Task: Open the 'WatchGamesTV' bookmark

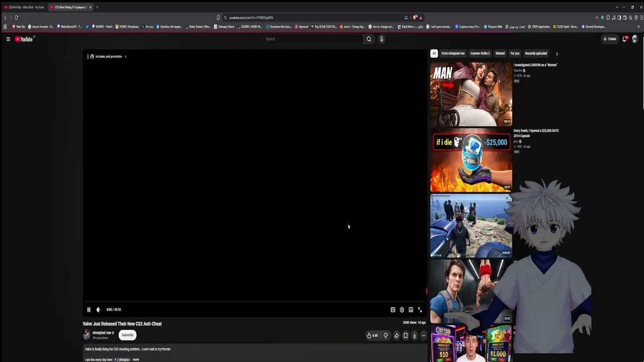Action: coord(69,27)
